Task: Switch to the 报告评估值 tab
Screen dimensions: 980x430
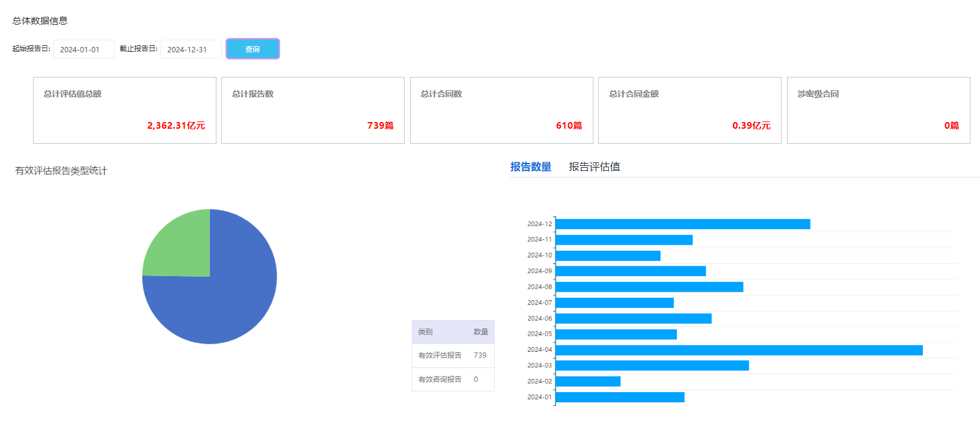Action: tap(594, 167)
